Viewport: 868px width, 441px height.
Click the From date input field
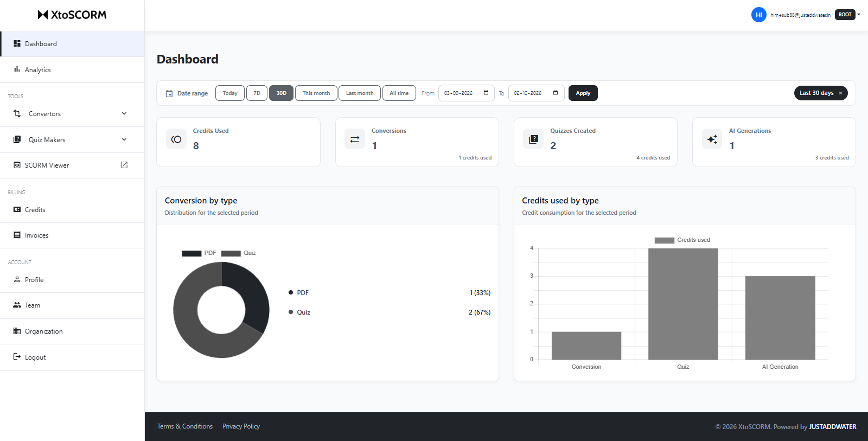(467, 93)
